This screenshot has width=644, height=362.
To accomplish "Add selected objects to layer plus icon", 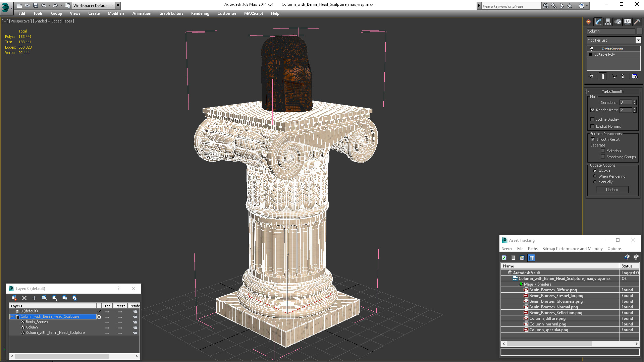I will point(34,298).
